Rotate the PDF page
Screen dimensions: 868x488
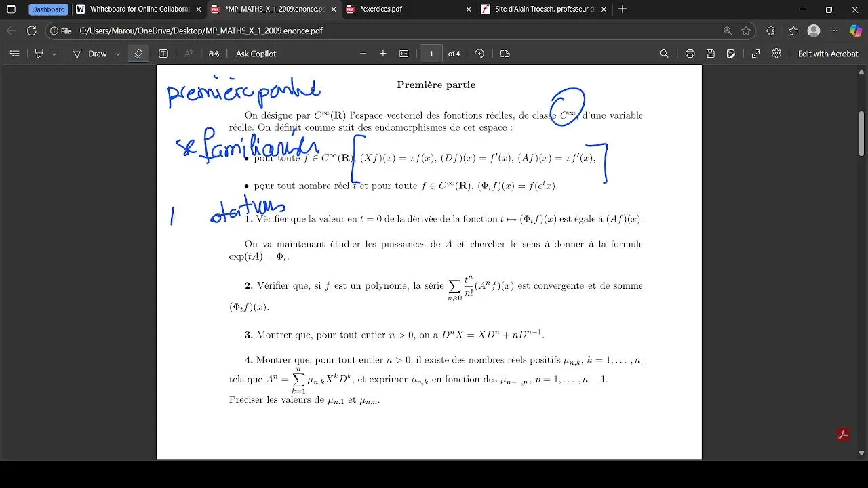pos(480,54)
